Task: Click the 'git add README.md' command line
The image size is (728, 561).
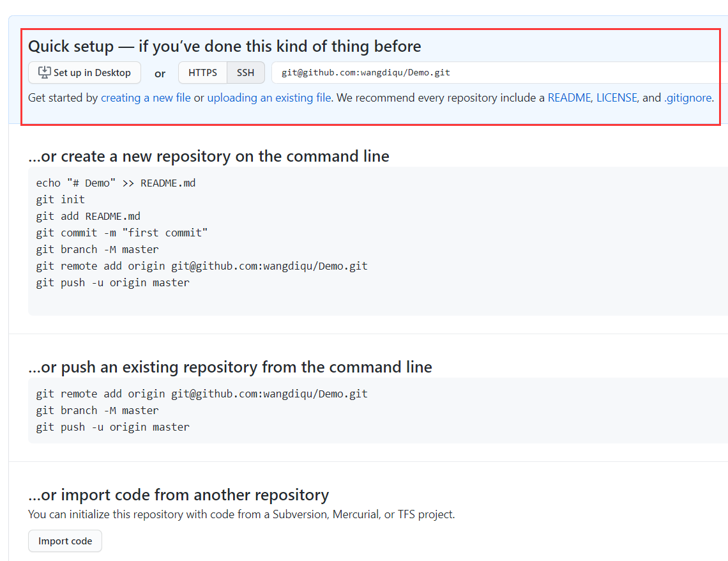Action: tap(88, 217)
